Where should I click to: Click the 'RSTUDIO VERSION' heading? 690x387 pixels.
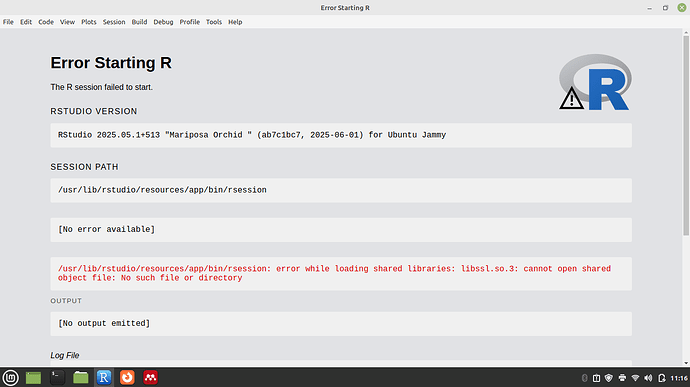pyautogui.click(x=94, y=111)
